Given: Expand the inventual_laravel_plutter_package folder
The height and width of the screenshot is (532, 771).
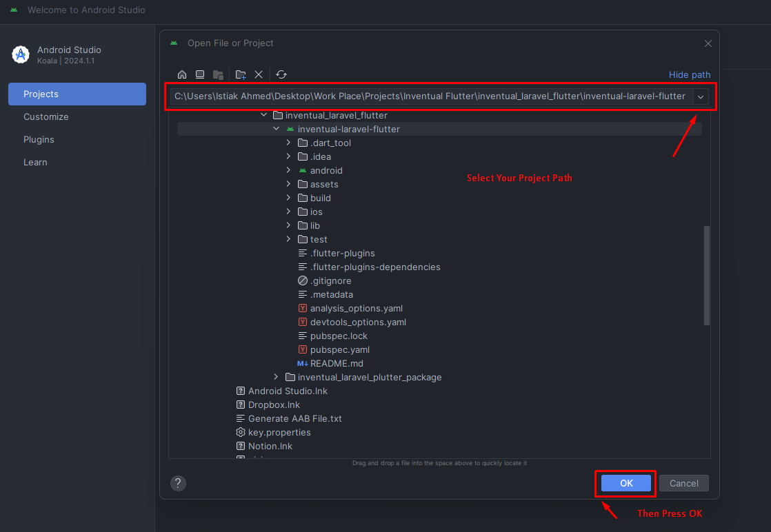Looking at the screenshot, I should (x=276, y=377).
